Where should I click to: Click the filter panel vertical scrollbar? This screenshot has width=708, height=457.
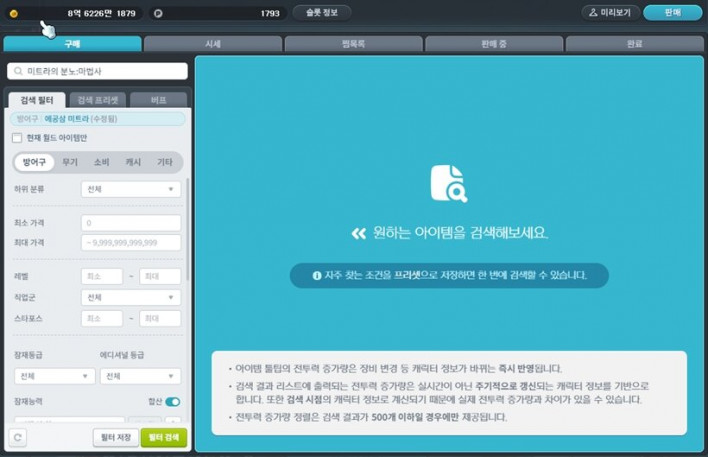click(187, 228)
